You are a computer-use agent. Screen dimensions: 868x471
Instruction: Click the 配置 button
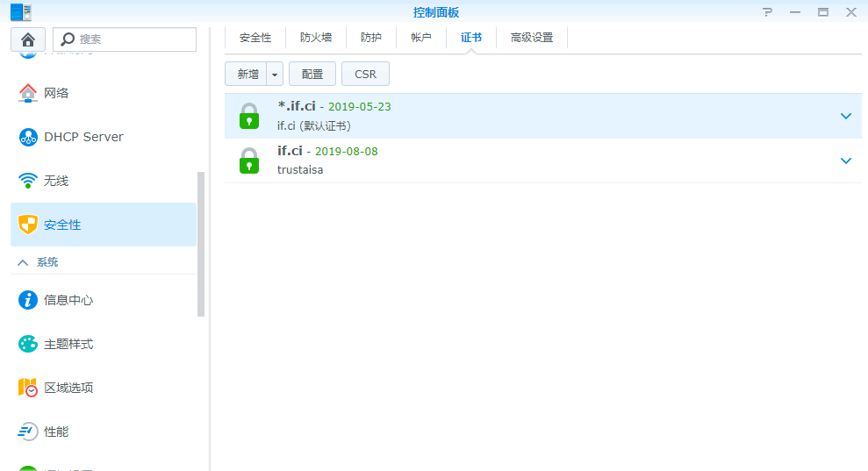click(x=312, y=75)
